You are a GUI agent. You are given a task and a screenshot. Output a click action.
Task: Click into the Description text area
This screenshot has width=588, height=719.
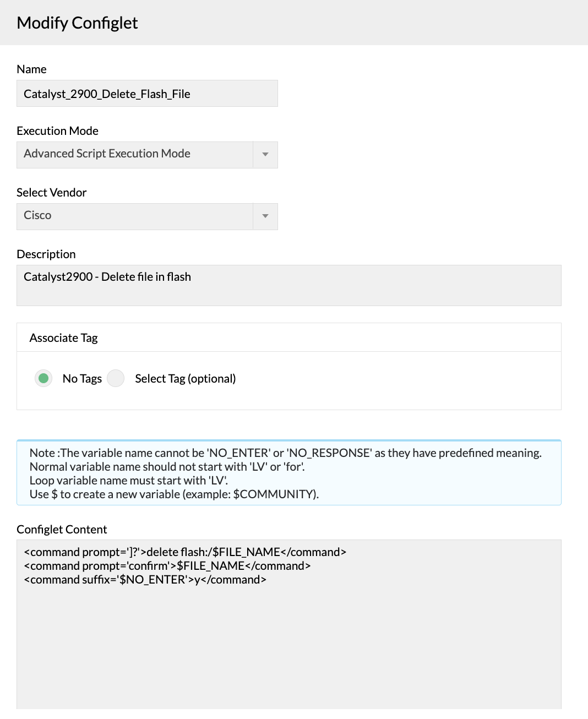[x=288, y=285]
